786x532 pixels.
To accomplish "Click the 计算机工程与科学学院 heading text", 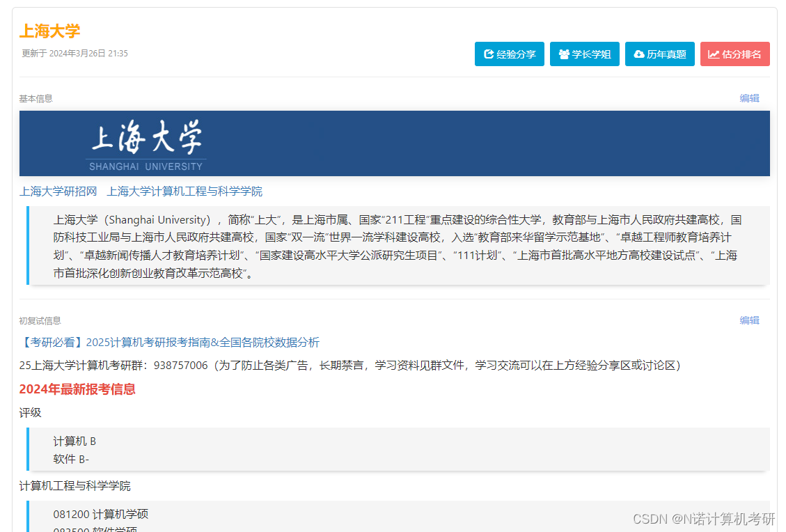I will [74, 486].
